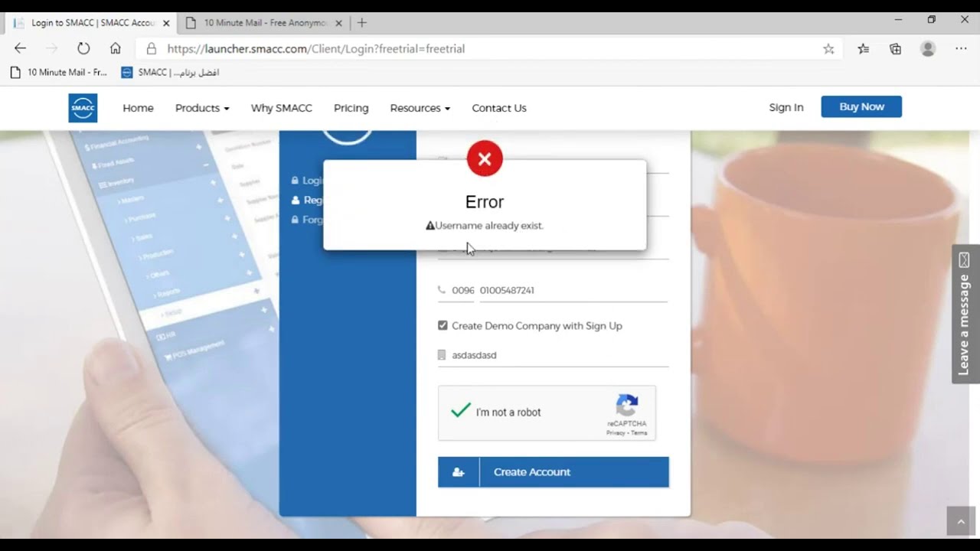Open the Pricing page

[351, 108]
